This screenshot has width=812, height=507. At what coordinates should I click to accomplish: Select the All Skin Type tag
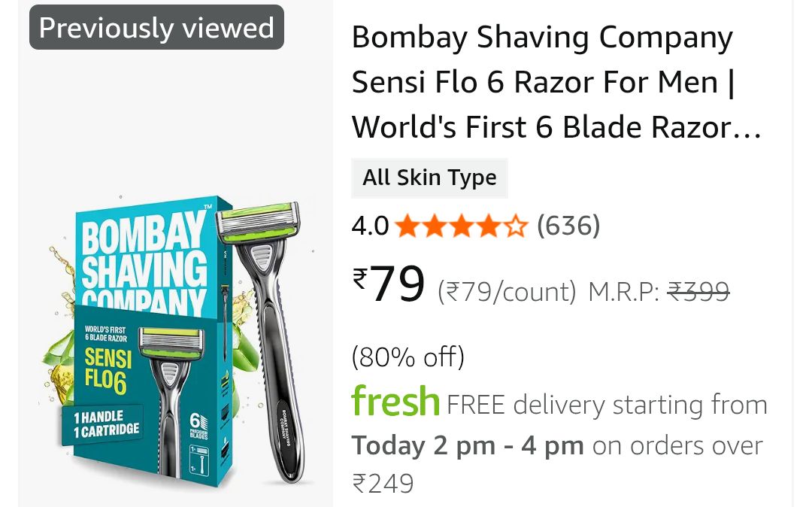[x=429, y=178]
